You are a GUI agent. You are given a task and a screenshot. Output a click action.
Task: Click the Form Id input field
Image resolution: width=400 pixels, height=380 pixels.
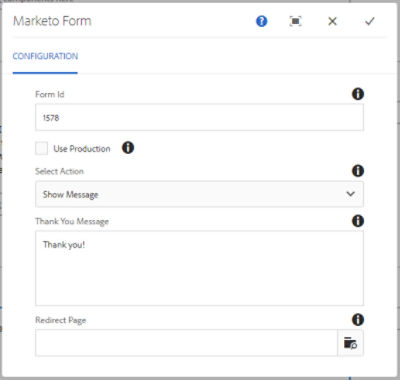click(199, 117)
